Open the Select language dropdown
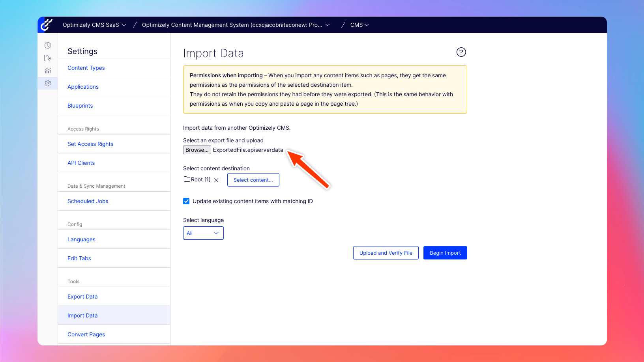 [203, 233]
